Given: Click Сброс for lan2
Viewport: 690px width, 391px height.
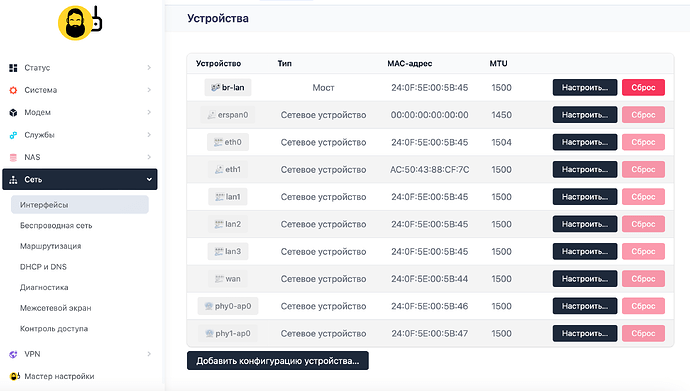Looking at the screenshot, I should pyautogui.click(x=643, y=224).
